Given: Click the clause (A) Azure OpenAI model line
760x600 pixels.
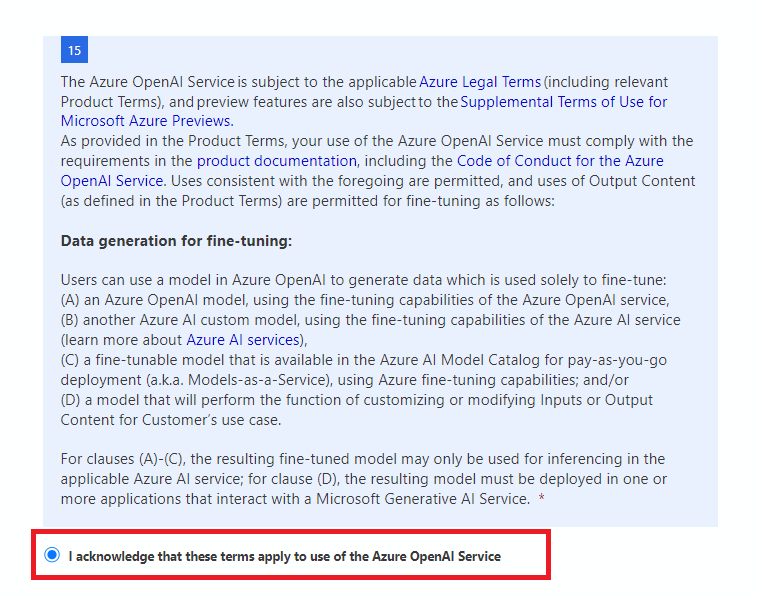Looking at the screenshot, I should pos(365,300).
